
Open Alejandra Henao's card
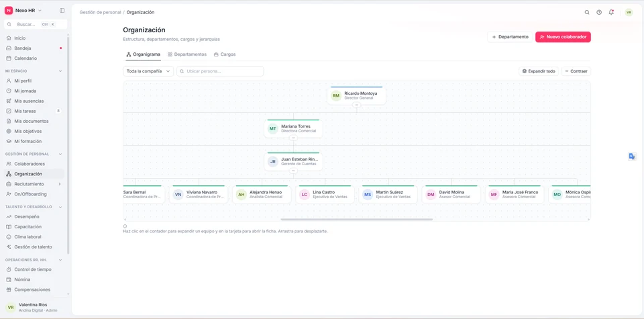point(262,195)
